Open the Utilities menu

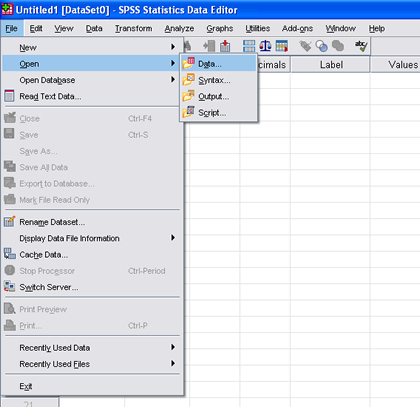[258, 29]
